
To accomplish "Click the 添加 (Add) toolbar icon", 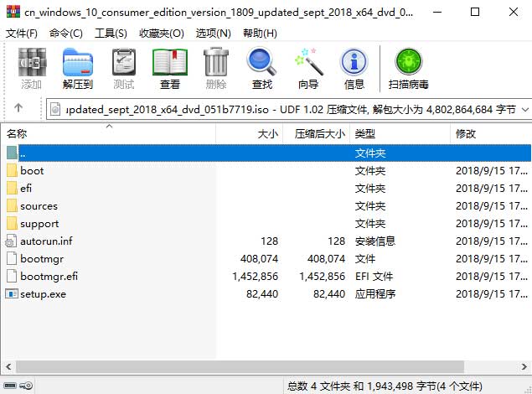I will [x=32, y=62].
